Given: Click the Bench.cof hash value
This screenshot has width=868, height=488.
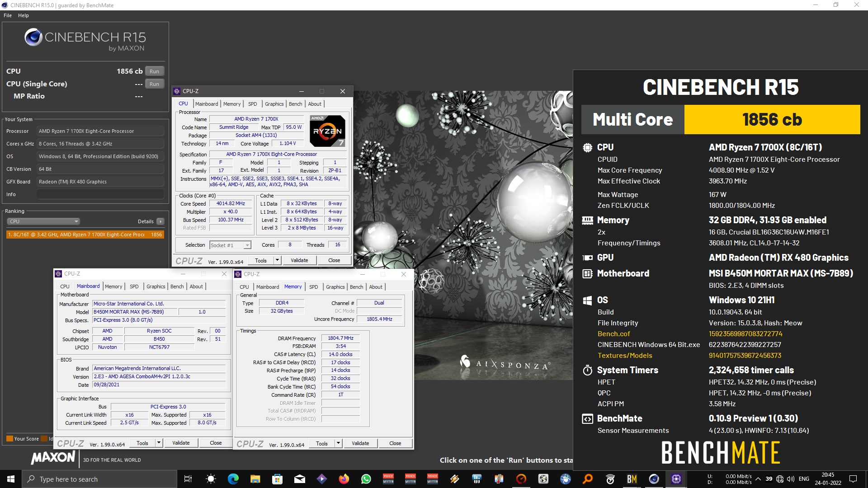Looking at the screenshot, I should point(745,334).
